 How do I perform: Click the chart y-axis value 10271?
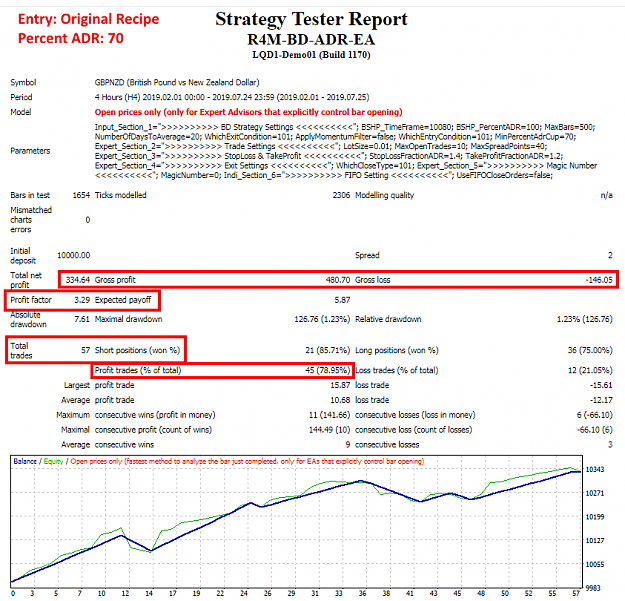pos(594,493)
